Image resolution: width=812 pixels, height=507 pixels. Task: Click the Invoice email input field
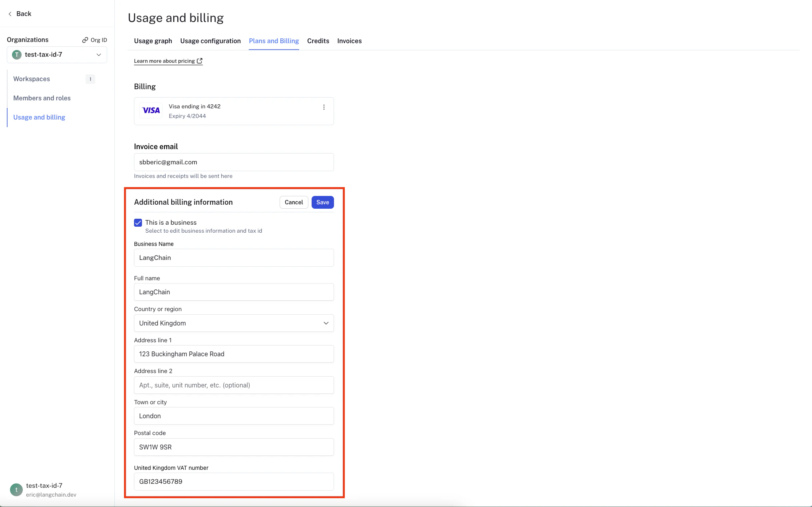point(234,162)
